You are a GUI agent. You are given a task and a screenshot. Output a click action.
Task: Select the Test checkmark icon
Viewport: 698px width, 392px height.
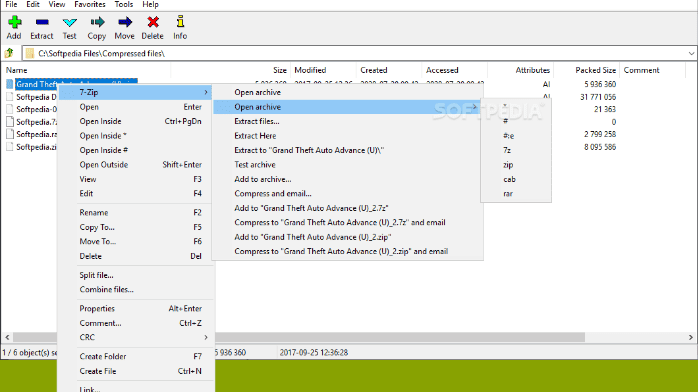[69, 22]
